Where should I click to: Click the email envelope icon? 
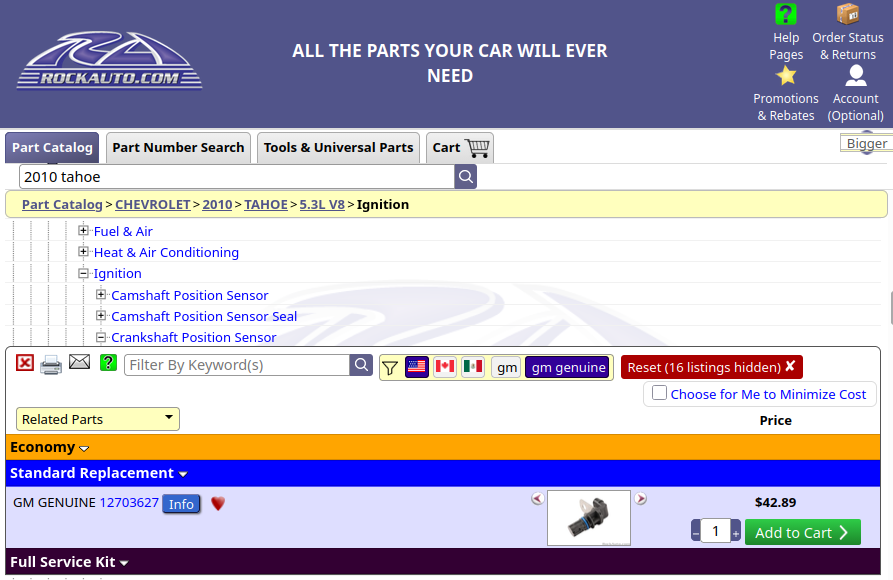(79, 362)
